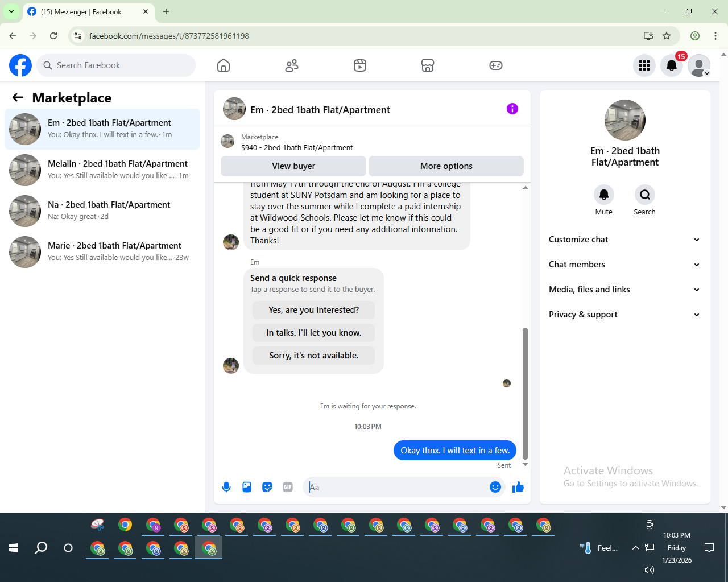This screenshot has width=728, height=582.
Task: Click the View buyer button
Action: pyautogui.click(x=293, y=166)
